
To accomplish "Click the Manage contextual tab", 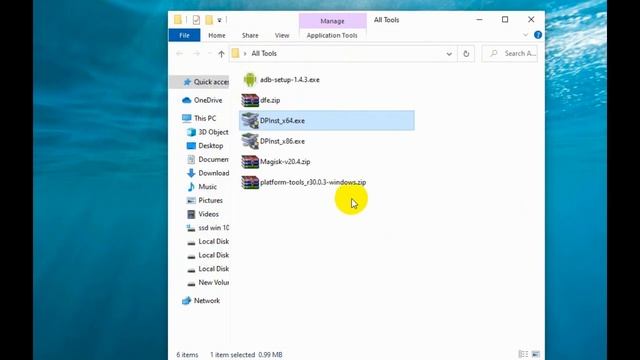I will pos(332,21).
